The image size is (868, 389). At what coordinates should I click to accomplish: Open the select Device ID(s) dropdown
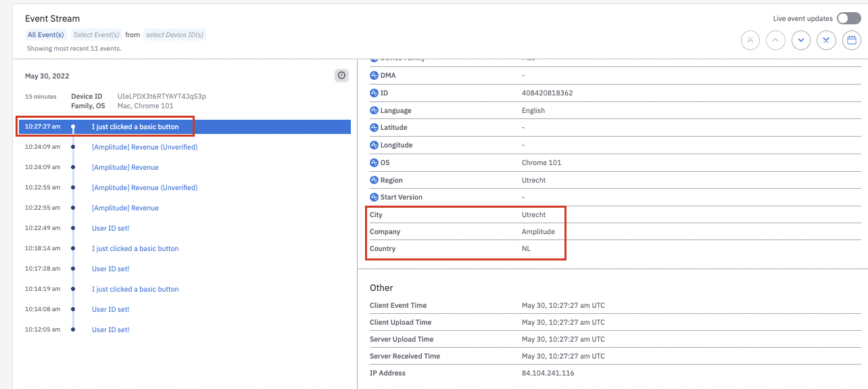pos(174,35)
